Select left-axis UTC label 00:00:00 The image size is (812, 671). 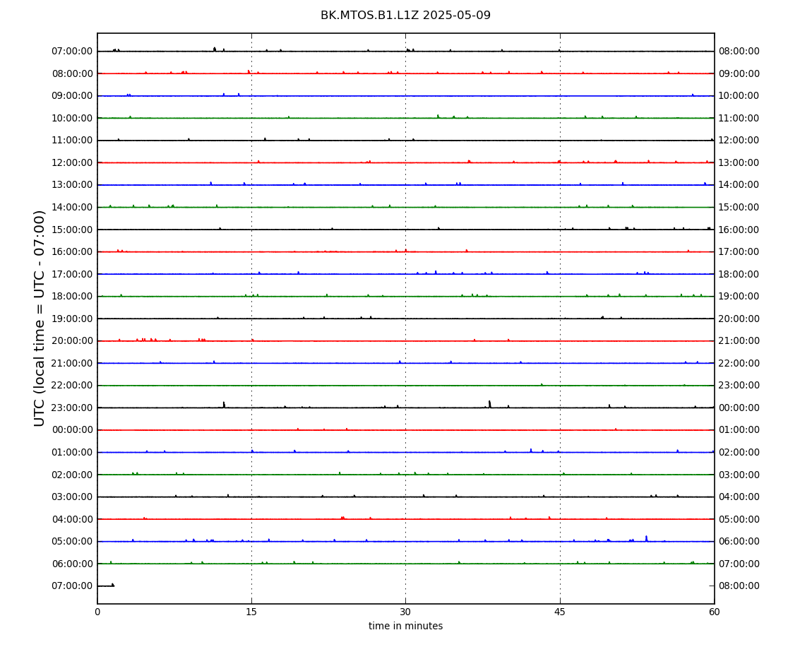(x=72, y=430)
